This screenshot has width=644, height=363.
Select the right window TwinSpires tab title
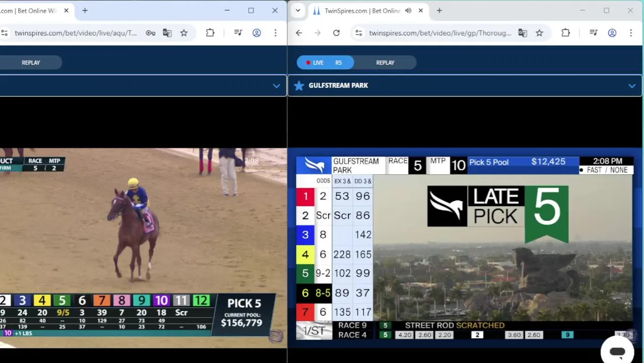tap(362, 11)
